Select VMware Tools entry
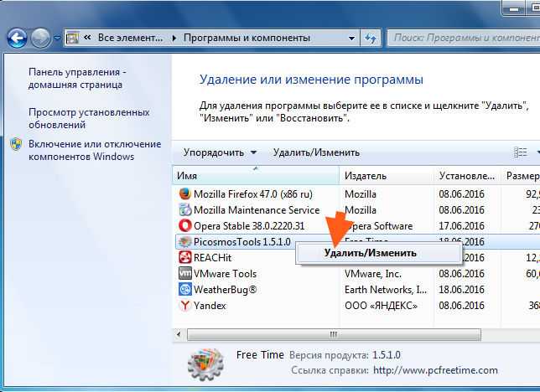Image resolution: width=540 pixels, height=392 pixels. click(x=356, y=274)
